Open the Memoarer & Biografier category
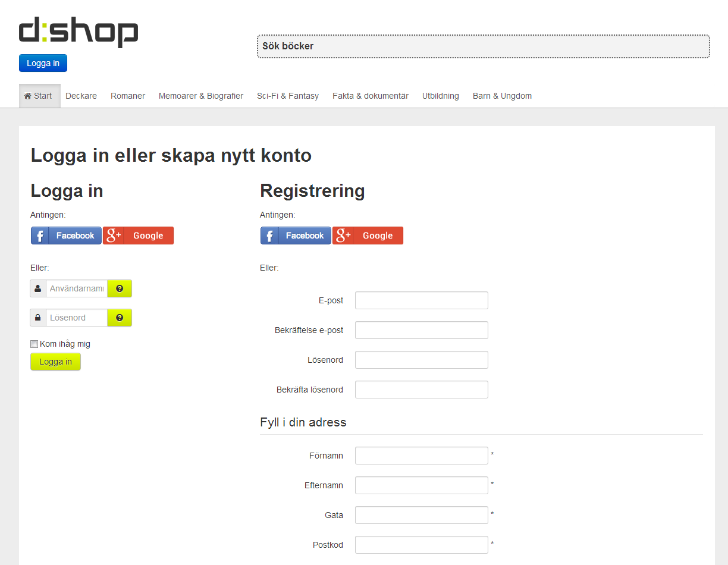 pyautogui.click(x=201, y=96)
